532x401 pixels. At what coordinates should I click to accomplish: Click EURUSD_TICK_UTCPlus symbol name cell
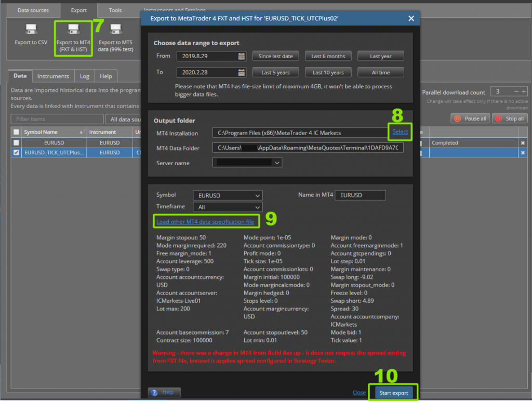[x=54, y=153]
